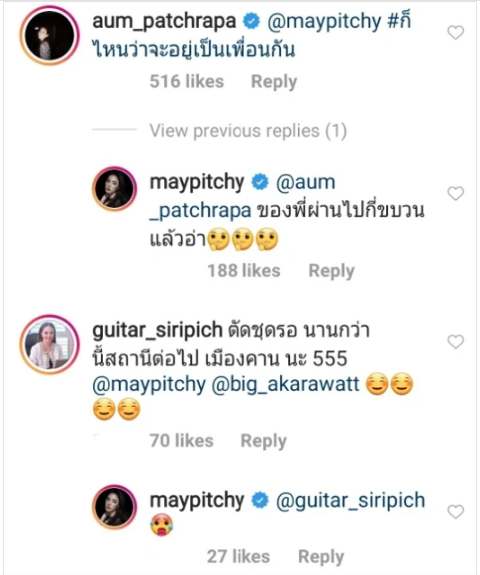480x575 pixels.
Task: Open the guitar_siripich username link
Action: (157, 331)
